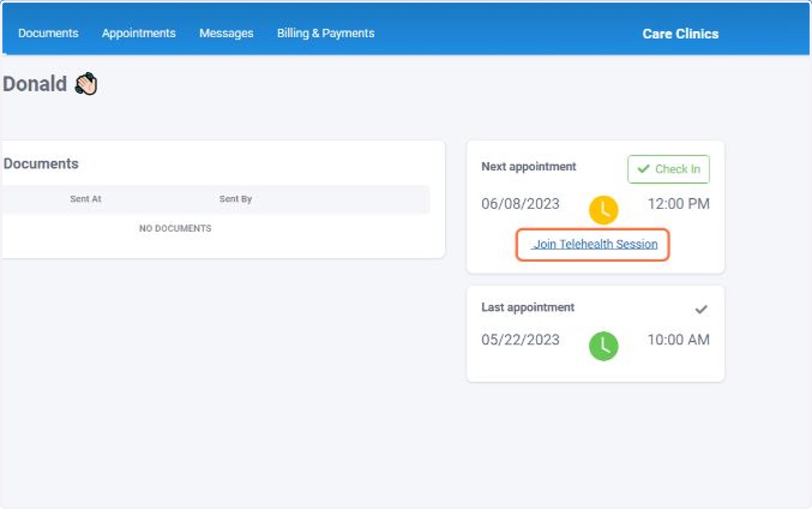The width and height of the screenshot is (812, 509).
Task: Click the Donald greeting name
Action: pyautogui.click(x=35, y=85)
